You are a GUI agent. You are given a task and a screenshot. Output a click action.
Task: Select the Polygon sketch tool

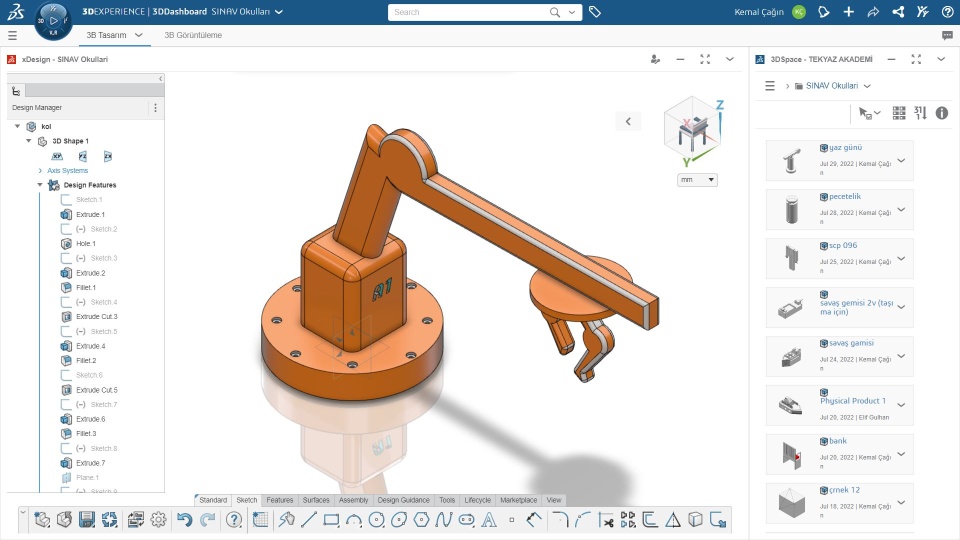point(421,520)
